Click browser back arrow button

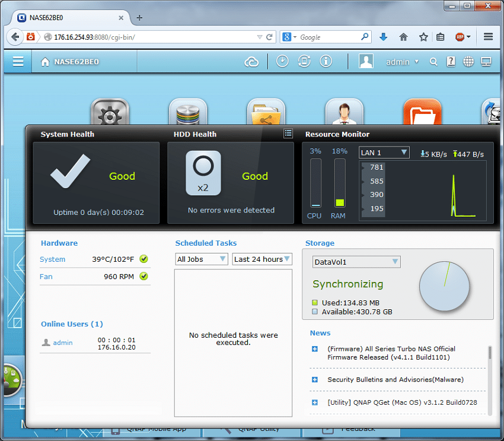[x=15, y=37]
